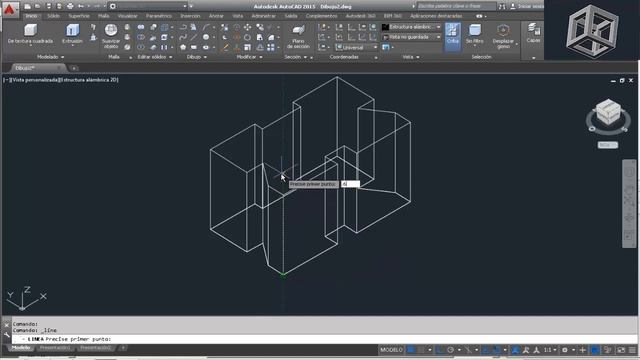Select the Presentación1 layout tab
The width and height of the screenshot is (640, 360).
(x=55, y=348)
